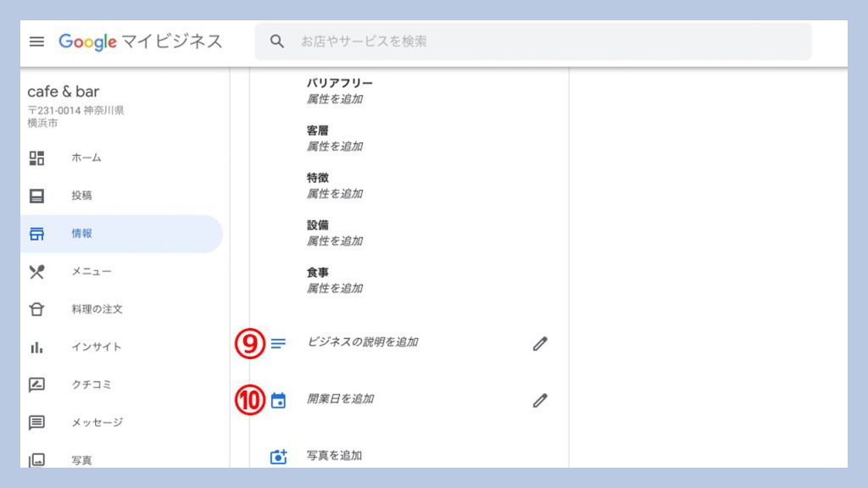Add attribute under 設備
Screen dimensions: 868x488
[x=334, y=241]
